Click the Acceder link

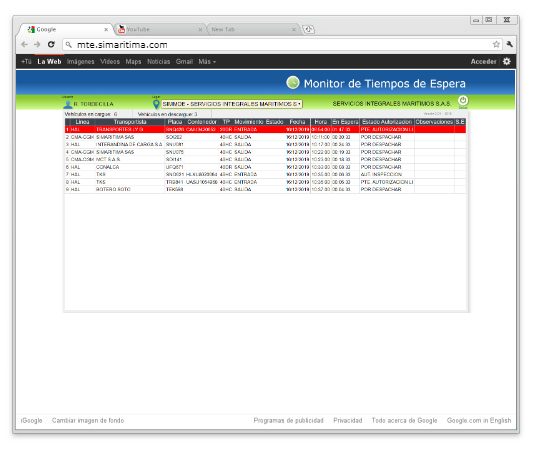pyautogui.click(x=483, y=62)
